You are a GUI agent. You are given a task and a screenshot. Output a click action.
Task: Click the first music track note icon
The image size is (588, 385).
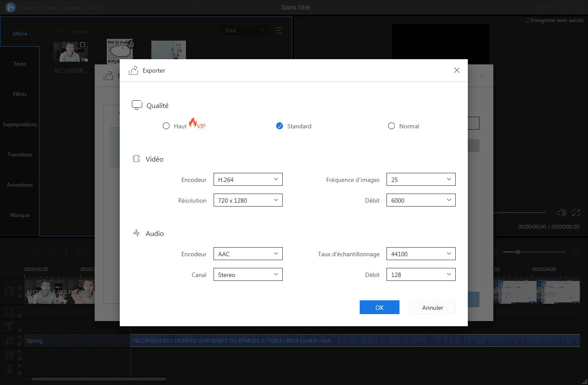pos(9,341)
